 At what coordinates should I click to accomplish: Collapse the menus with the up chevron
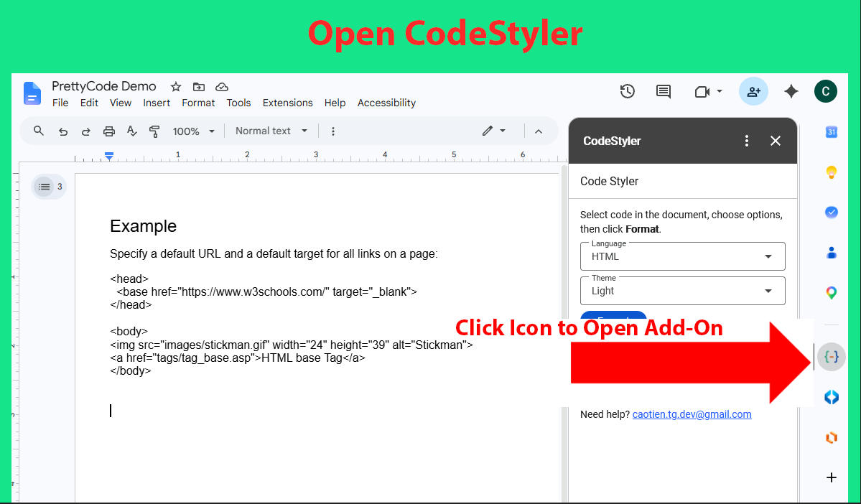tap(539, 131)
